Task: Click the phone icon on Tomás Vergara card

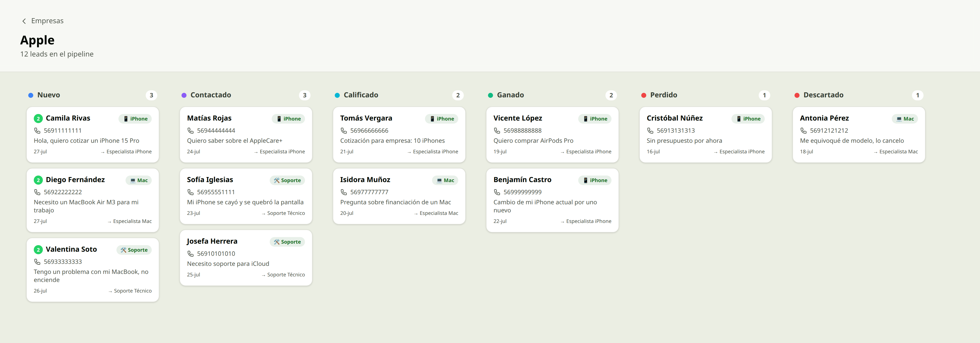Action: [344, 131]
